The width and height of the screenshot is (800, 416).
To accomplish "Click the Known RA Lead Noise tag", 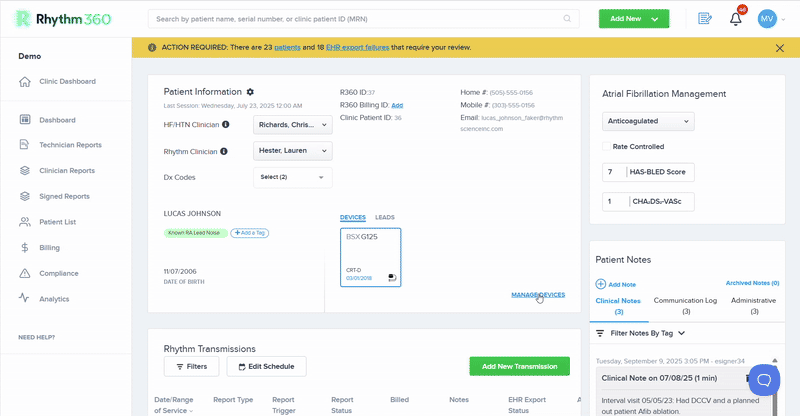I will 195,233.
